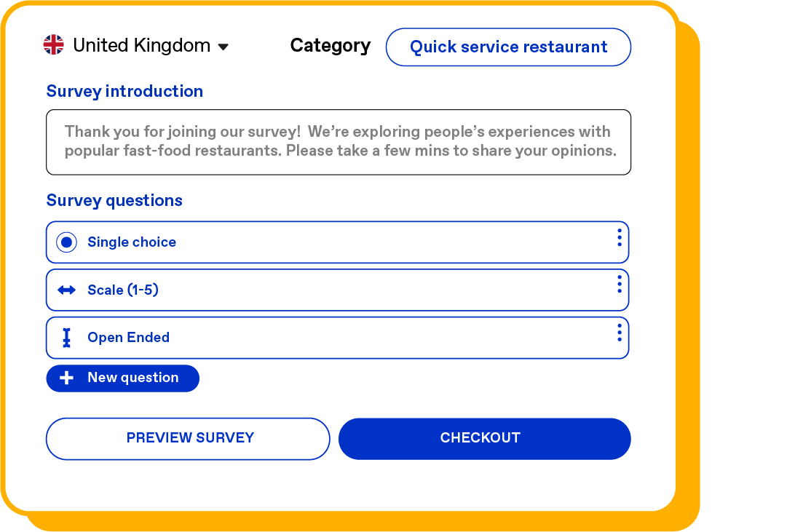Open the three-dot menu for Single choice
The height and width of the screenshot is (532, 803).
[619, 237]
